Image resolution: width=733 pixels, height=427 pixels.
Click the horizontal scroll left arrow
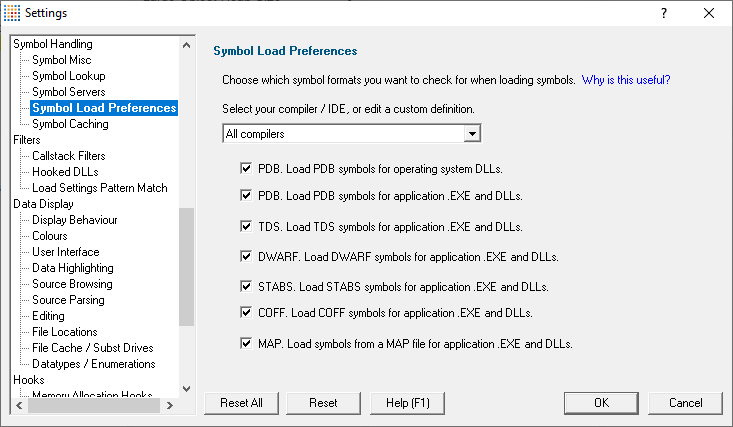tap(19, 405)
